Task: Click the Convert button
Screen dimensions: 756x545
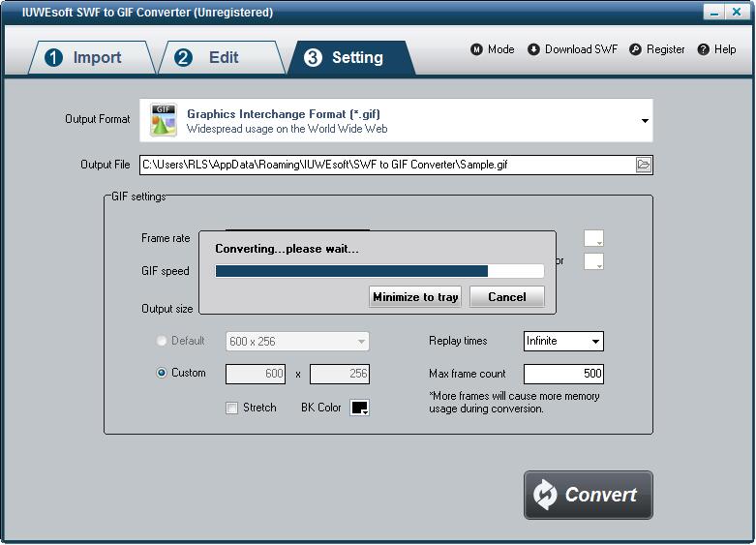Action: point(589,495)
